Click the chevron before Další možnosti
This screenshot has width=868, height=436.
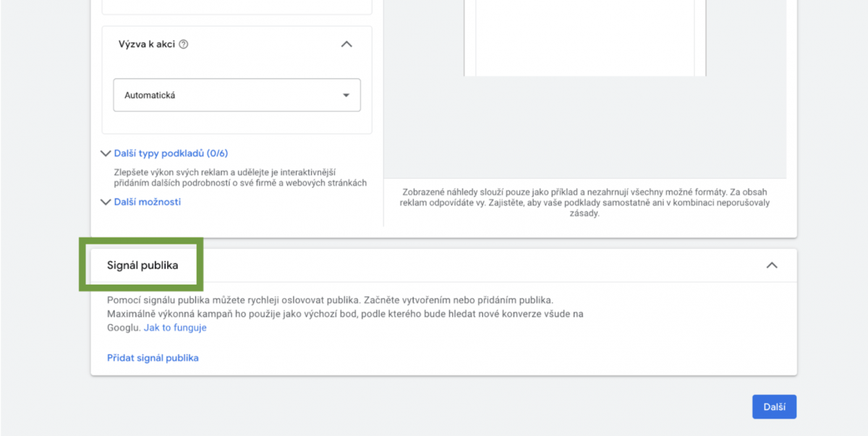[x=106, y=202]
